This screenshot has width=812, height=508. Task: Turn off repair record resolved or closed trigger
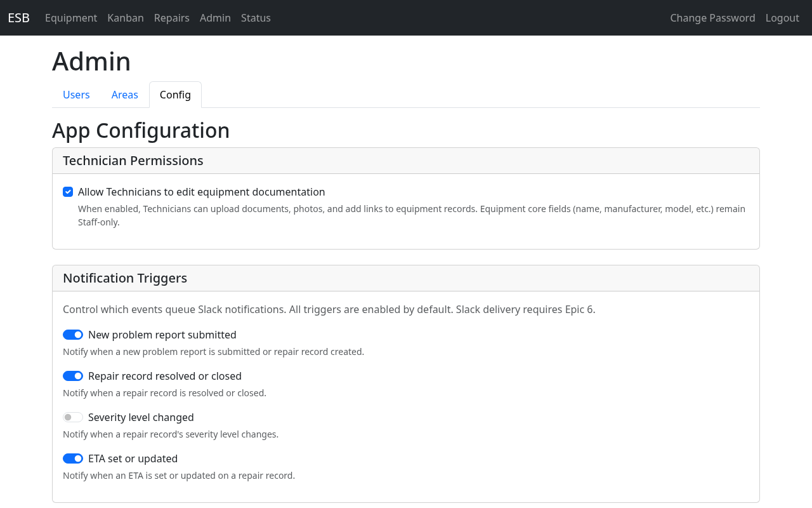[72, 376]
